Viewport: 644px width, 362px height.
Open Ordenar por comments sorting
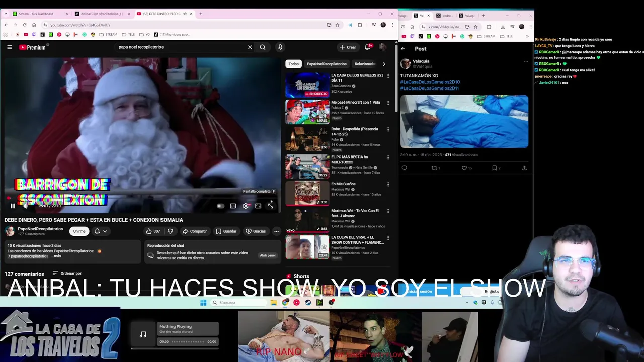[x=67, y=273]
